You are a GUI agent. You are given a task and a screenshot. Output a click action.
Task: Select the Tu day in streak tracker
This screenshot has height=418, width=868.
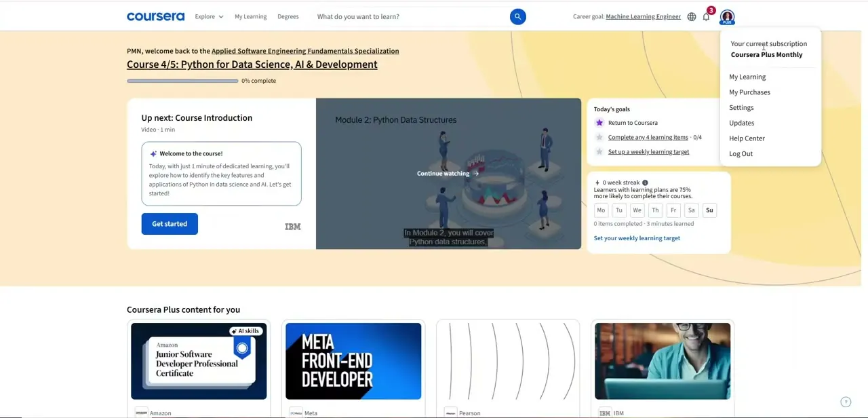tap(619, 210)
